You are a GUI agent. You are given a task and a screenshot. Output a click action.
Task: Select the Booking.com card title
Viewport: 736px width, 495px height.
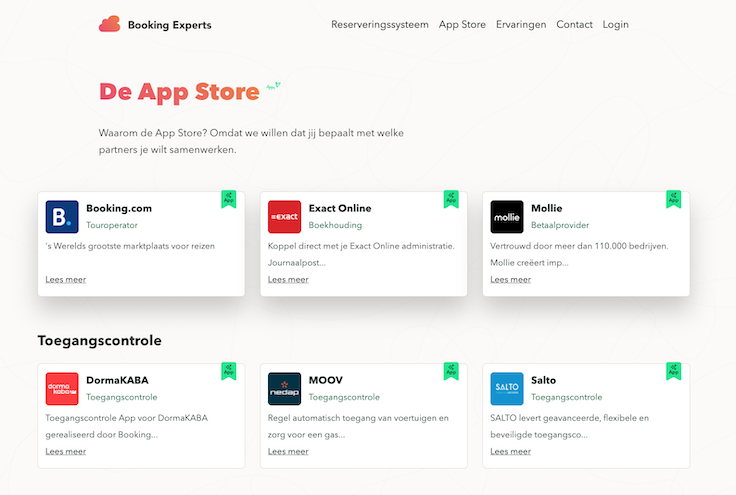[119, 208]
